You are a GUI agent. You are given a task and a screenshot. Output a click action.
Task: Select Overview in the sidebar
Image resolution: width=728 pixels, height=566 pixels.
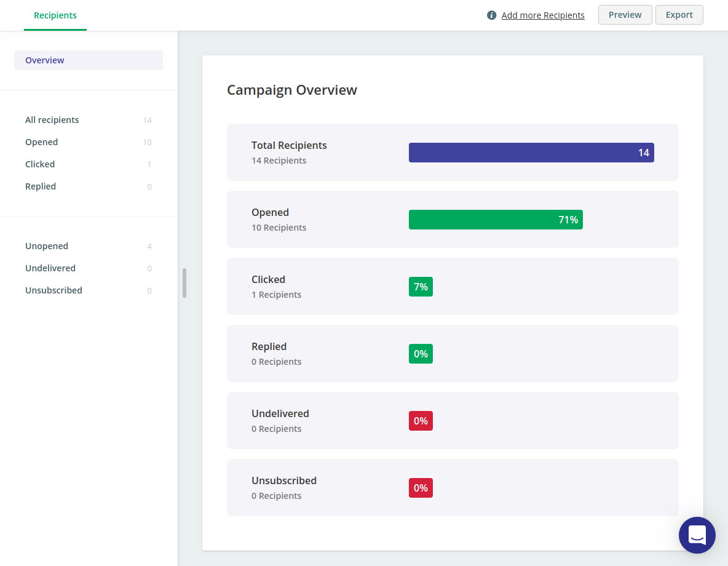point(88,60)
